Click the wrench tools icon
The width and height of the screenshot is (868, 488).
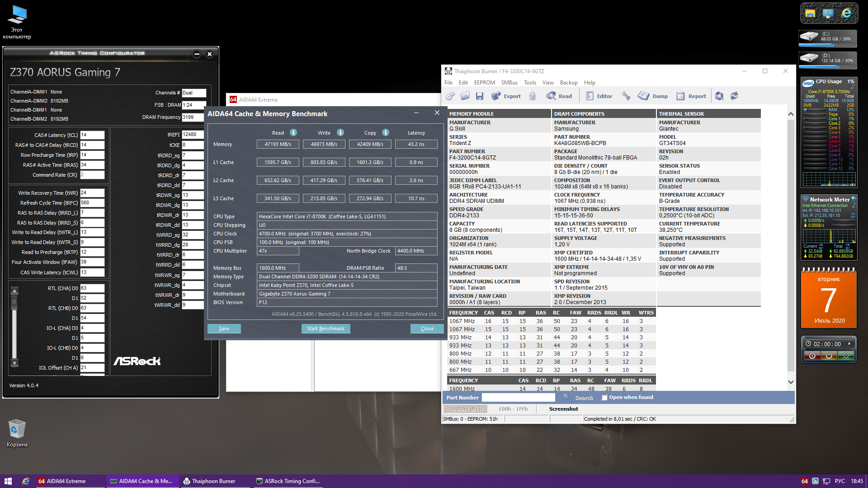[626, 96]
